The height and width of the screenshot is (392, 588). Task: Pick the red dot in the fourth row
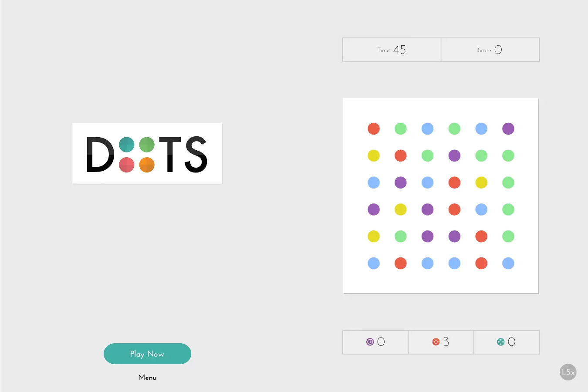[454, 210]
